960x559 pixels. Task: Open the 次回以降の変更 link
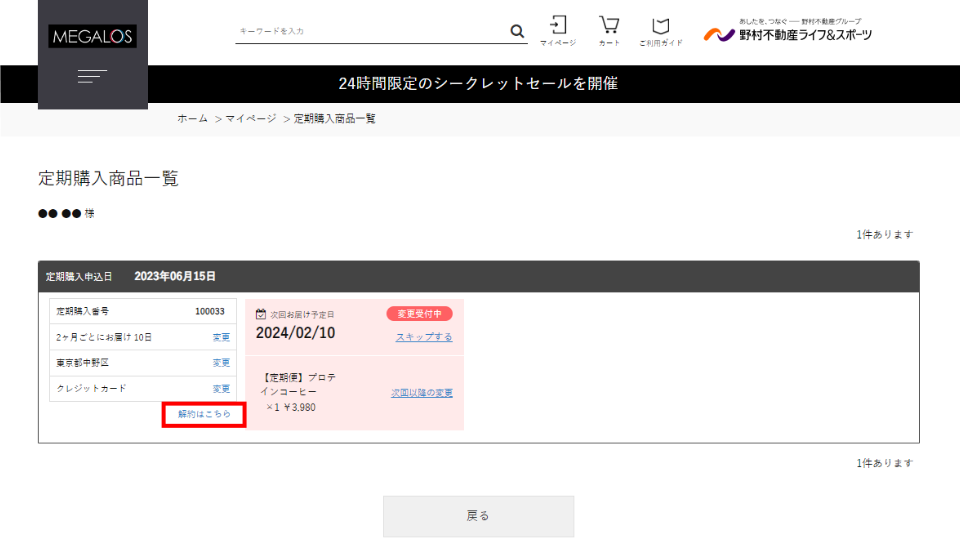pyautogui.click(x=421, y=393)
